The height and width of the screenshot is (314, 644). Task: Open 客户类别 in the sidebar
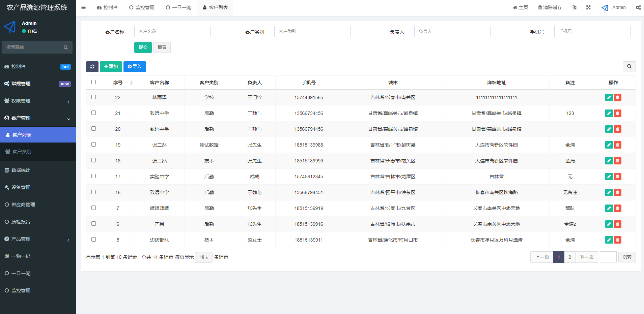pos(22,152)
